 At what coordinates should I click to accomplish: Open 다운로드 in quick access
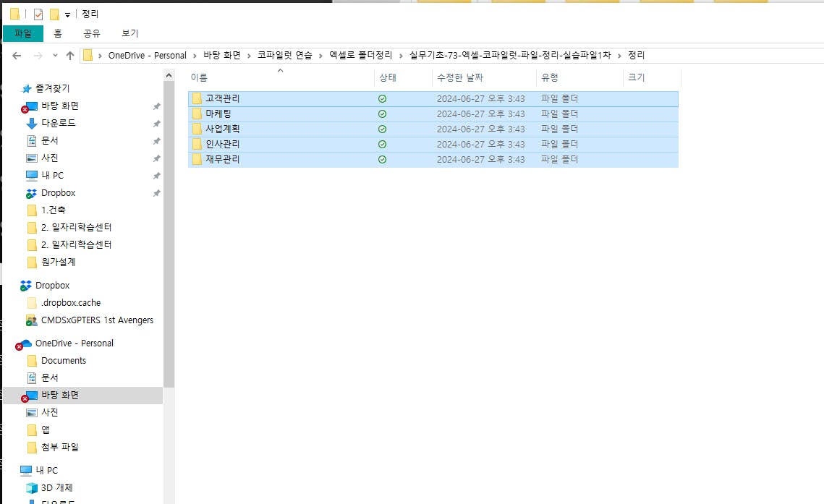point(59,123)
